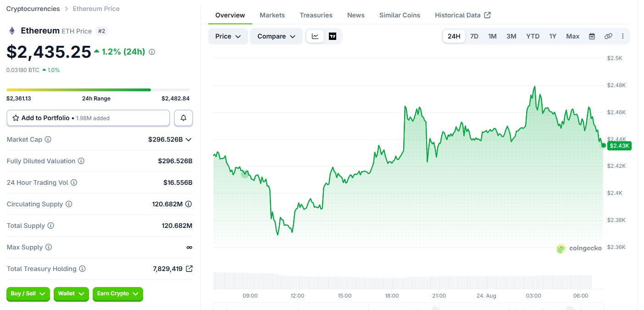This screenshot has height=310, width=644.
Task: Select the 24H chart range
Action: click(454, 36)
